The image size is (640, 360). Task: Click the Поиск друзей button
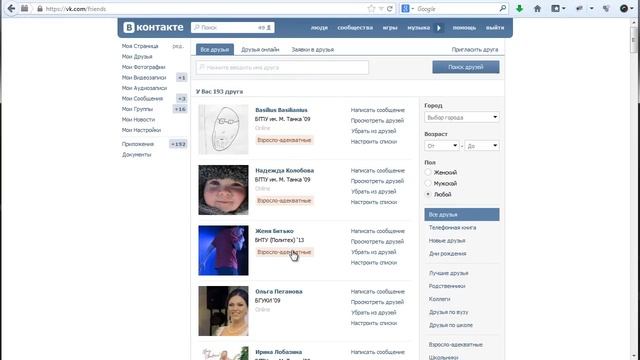(466, 67)
